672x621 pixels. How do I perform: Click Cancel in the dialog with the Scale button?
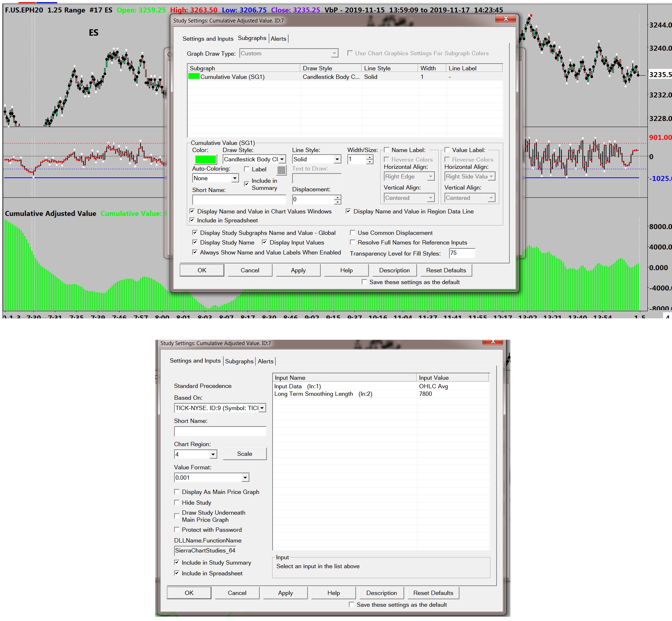[x=237, y=593]
